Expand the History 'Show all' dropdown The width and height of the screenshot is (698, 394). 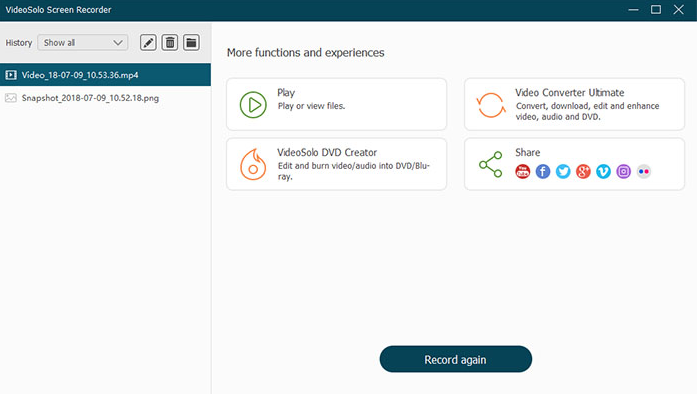[83, 43]
